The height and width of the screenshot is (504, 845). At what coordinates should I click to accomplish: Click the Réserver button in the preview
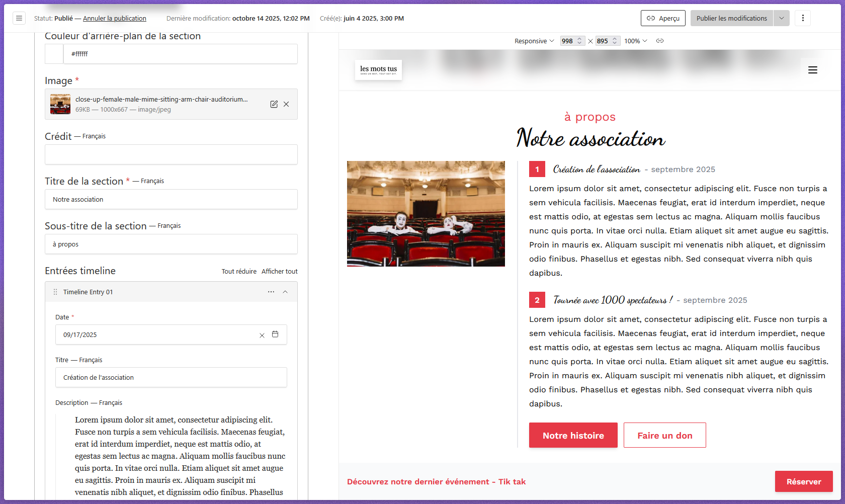804,481
